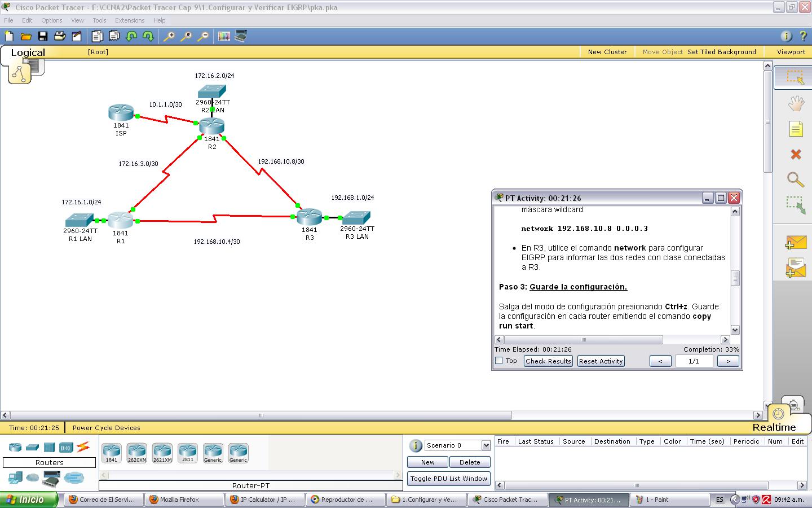Viewport: 812px width, 508px height.
Task: Save the activity with the floppy disk icon
Action: click(43, 36)
